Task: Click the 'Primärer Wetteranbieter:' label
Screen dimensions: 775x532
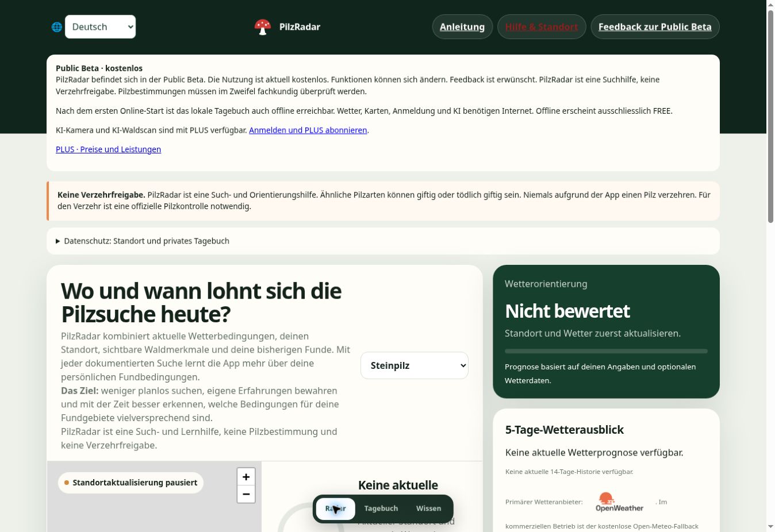Action: 544,502
